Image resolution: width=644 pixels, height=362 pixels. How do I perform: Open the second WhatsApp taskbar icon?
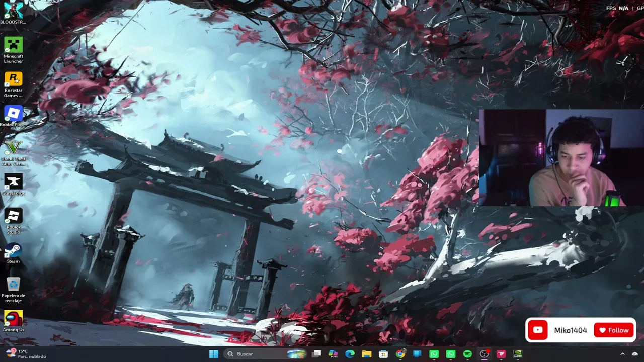point(450,354)
